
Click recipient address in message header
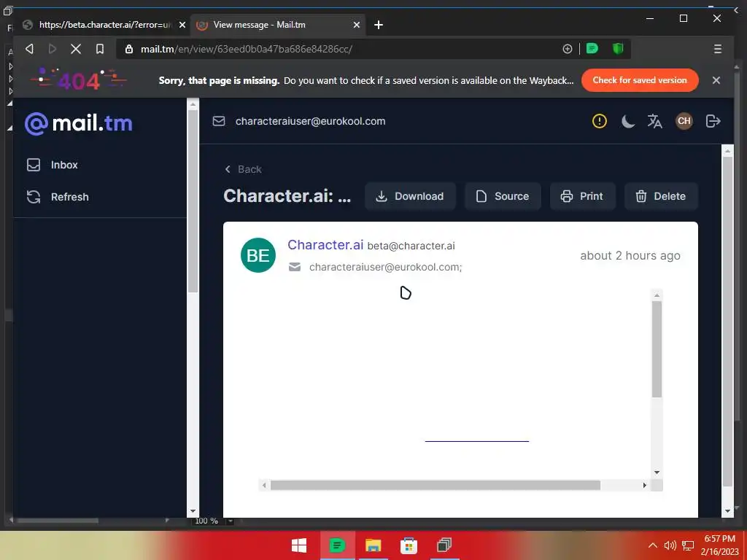tap(385, 267)
